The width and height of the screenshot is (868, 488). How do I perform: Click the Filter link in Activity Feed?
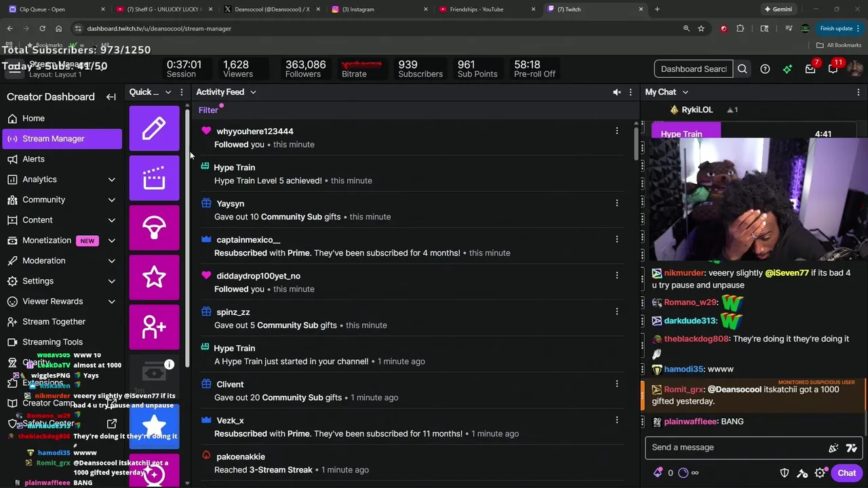[x=208, y=110]
